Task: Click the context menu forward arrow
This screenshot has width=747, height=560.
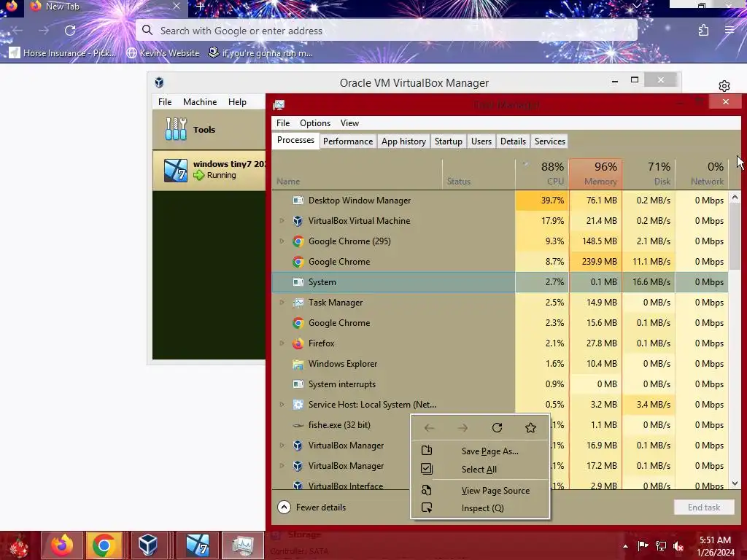Action: point(462,427)
